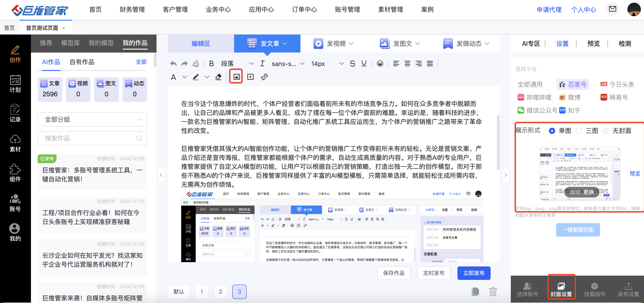The image size is (644, 303).
Task: Click the highlighter color pen icon
Action: click(x=196, y=77)
